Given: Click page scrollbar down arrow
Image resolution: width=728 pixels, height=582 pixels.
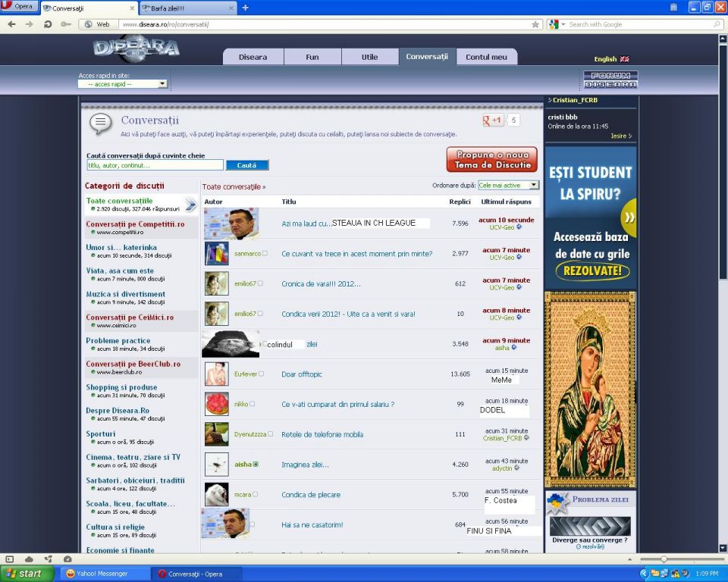Looking at the screenshot, I should pyautogui.click(x=723, y=548).
